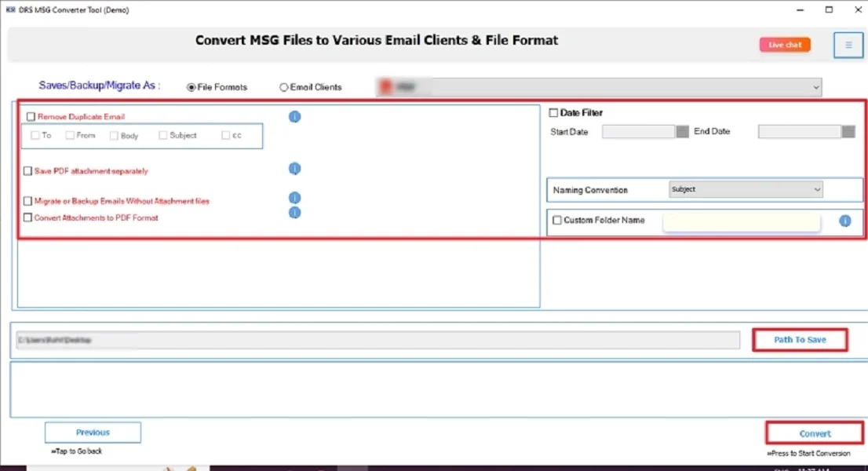Select the File Formats radio option
This screenshot has width=868, height=471.
pyautogui.click(x=191, y=88)
